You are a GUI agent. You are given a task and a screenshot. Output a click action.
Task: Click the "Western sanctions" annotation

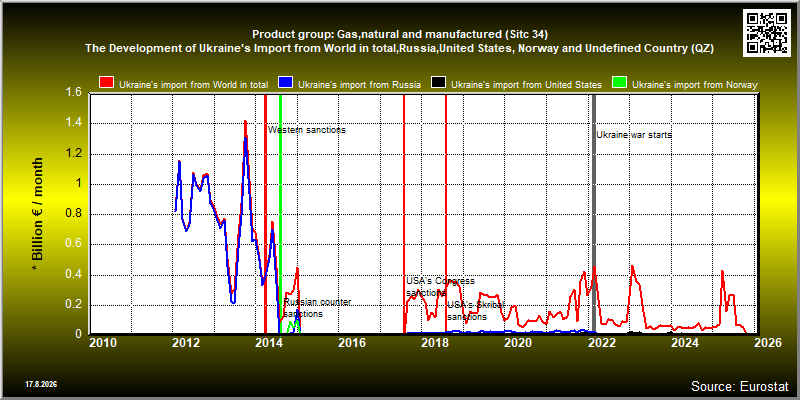(x=307, y=130)
